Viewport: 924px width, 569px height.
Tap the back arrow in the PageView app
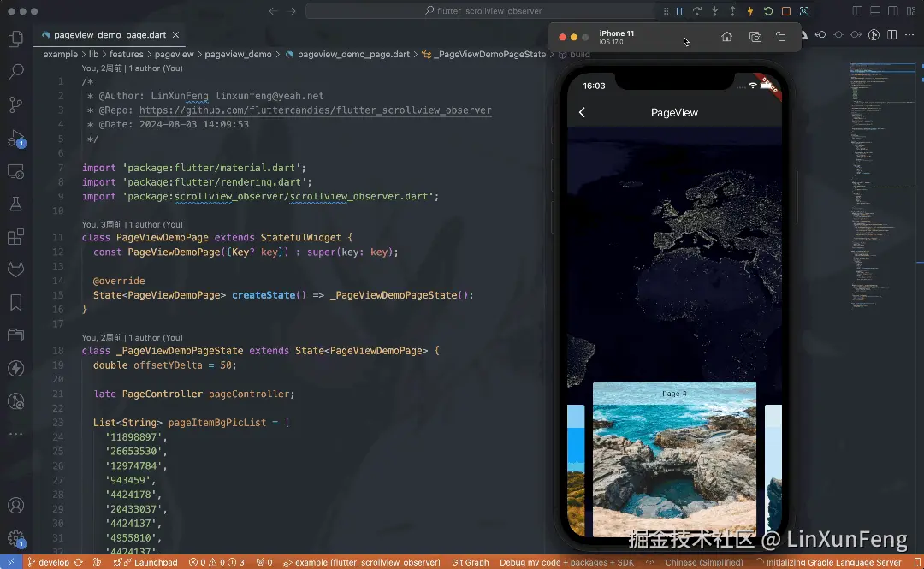tap(582, 113)
